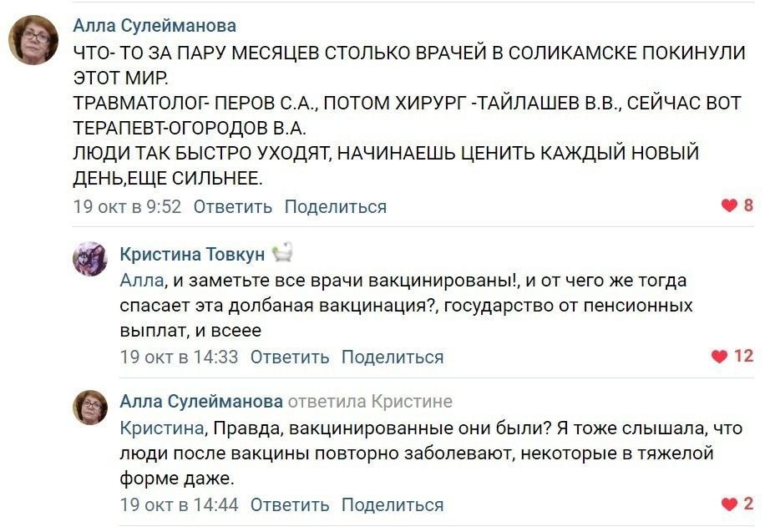Open Алла Сулейманова's avatar on the top comment

click(33, 40)
